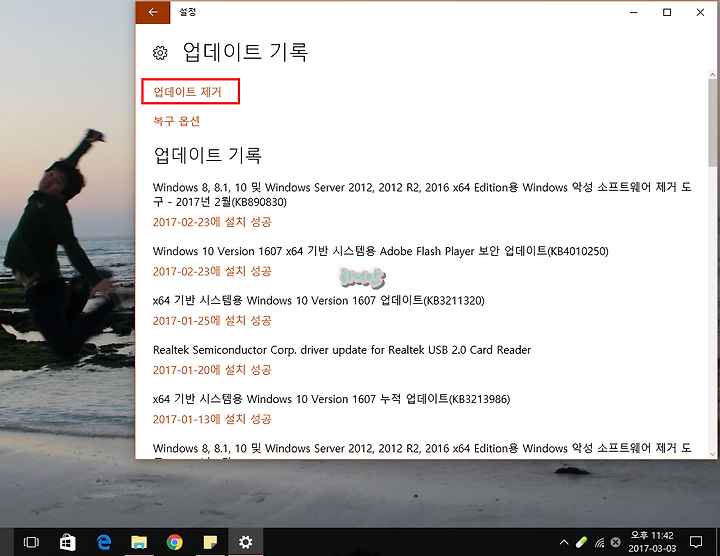Click the gear icon beside 업데이트 기록 title
Image resolution: width=720 pixels, height=556 pixels.
pos(160,53)
